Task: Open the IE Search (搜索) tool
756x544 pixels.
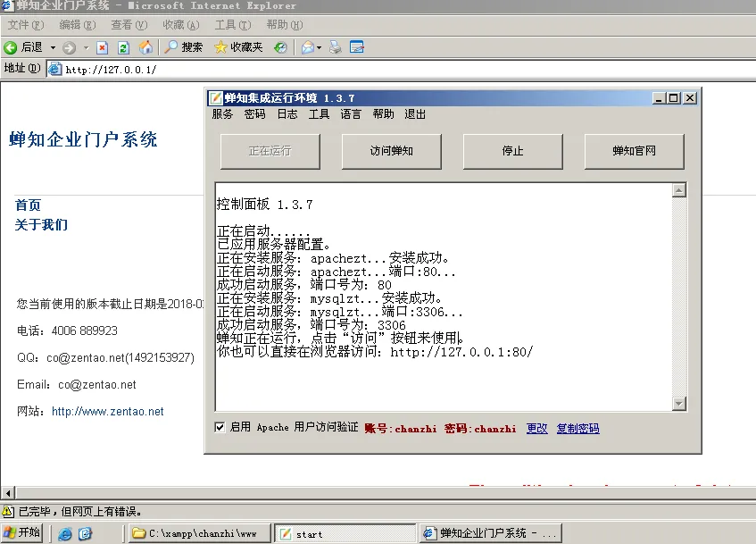Action: click(183, 47)
